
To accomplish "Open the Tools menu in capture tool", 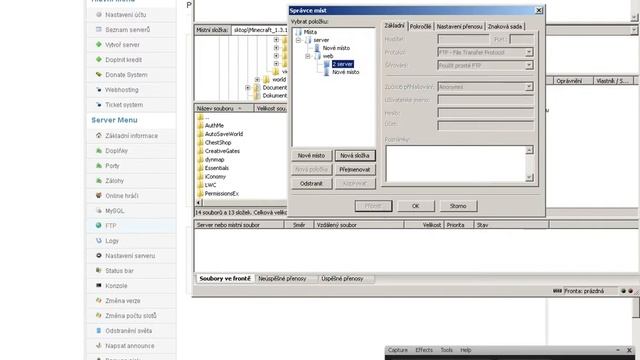I will tap(447, 350).
